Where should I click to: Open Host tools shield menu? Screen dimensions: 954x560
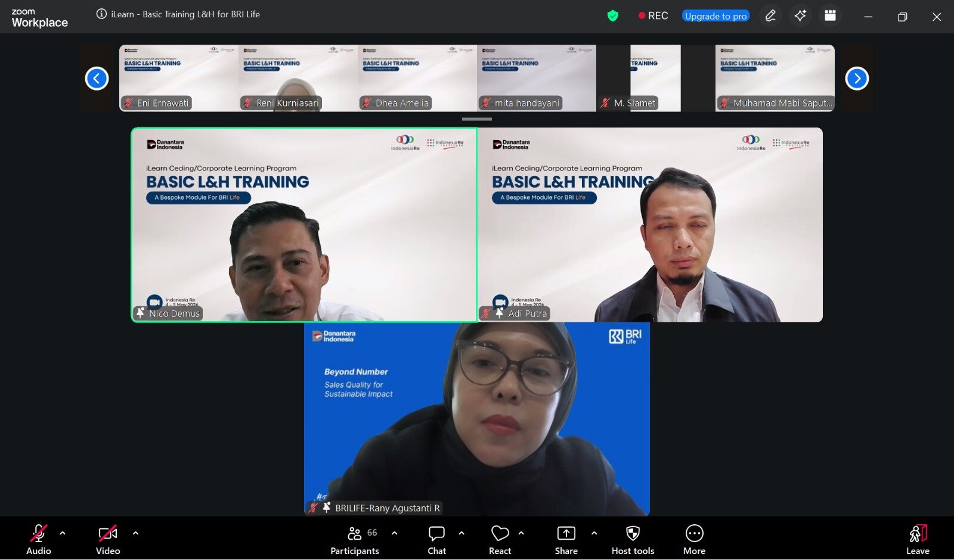[x=633, y=540]
